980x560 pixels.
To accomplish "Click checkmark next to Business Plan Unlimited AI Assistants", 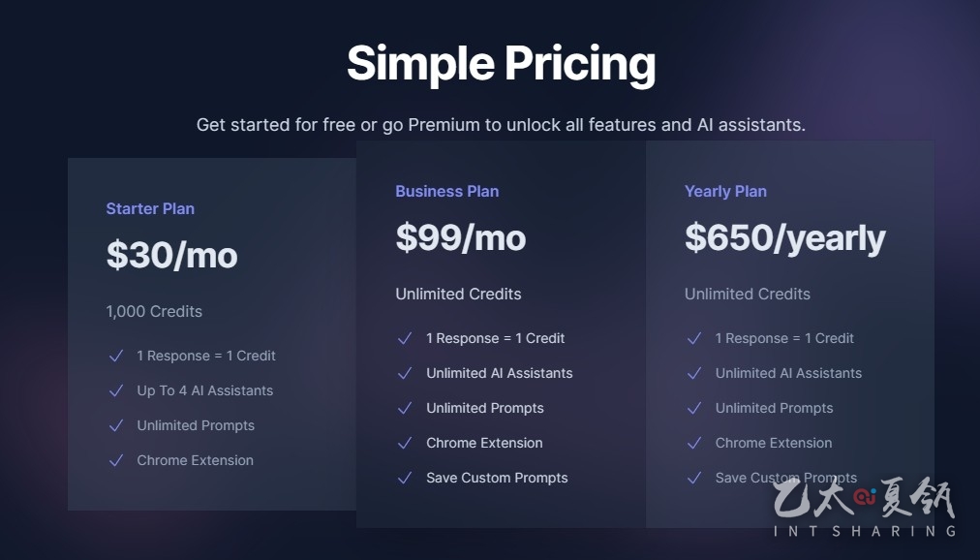I will pyautogui.click(x=405, y=373).
